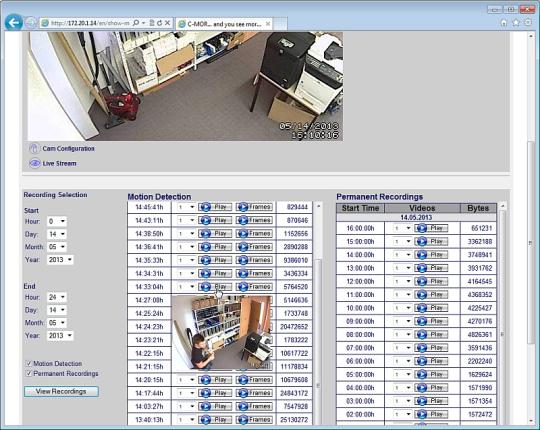
Task: Open the favorites star icon
Action: pyautogui.click(x=516, y=23)
